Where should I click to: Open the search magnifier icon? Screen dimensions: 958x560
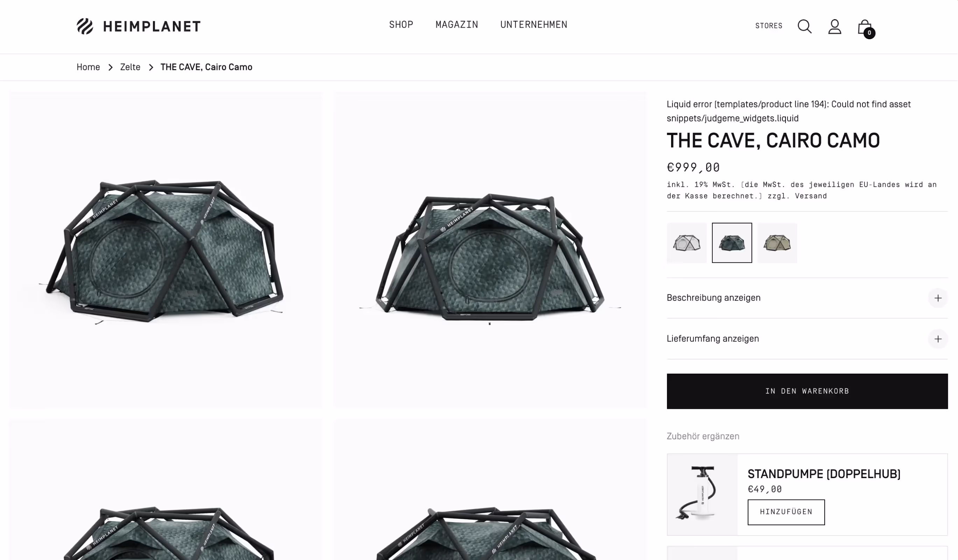coord(804,27)
